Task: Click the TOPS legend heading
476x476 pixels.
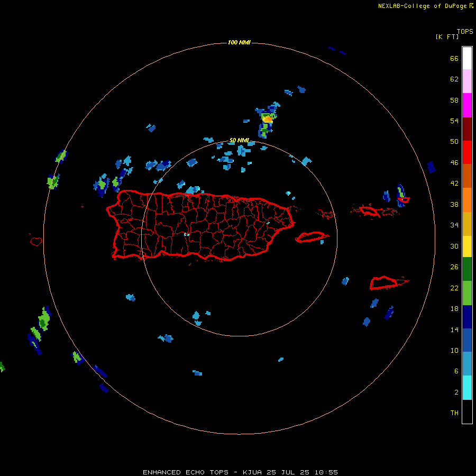Action: point(465,31)
